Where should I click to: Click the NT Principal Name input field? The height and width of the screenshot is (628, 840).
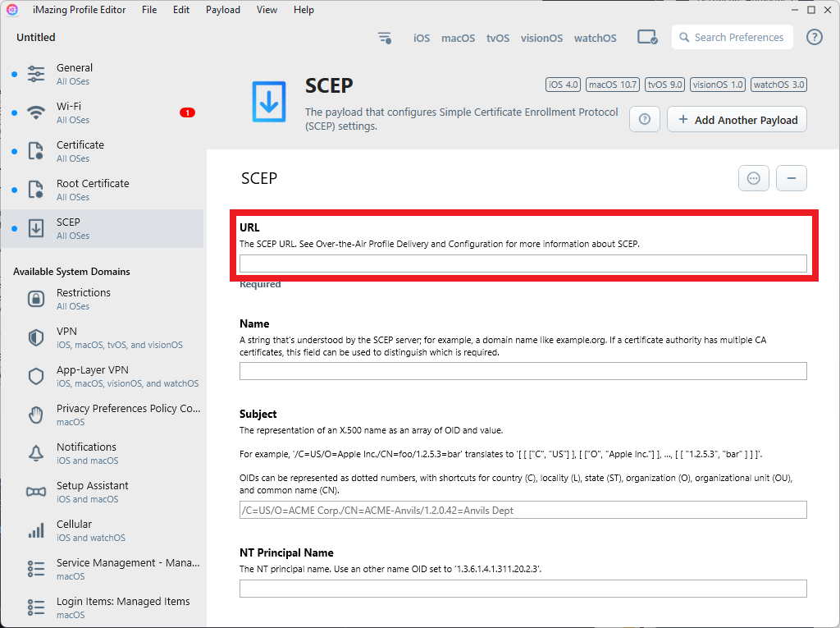523,589
